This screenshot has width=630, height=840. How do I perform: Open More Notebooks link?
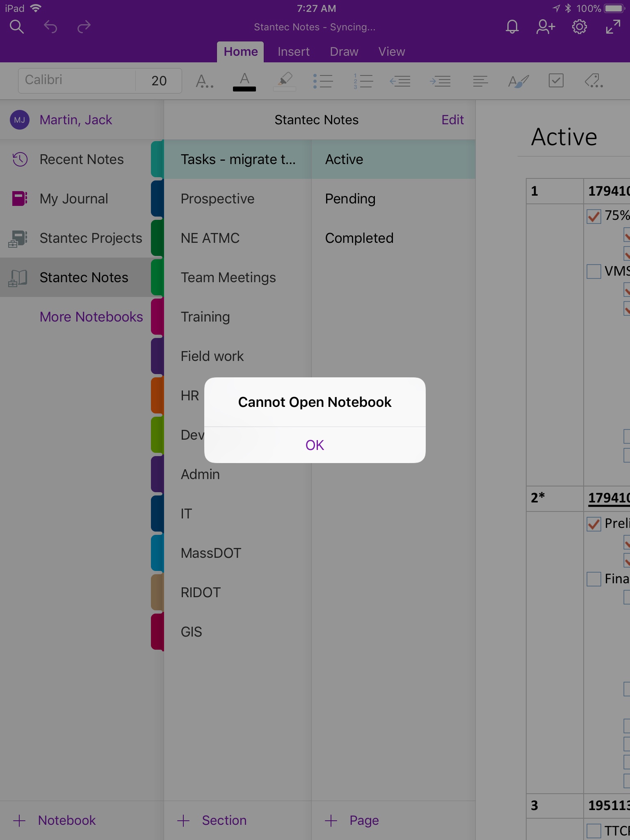click(91, 317)
